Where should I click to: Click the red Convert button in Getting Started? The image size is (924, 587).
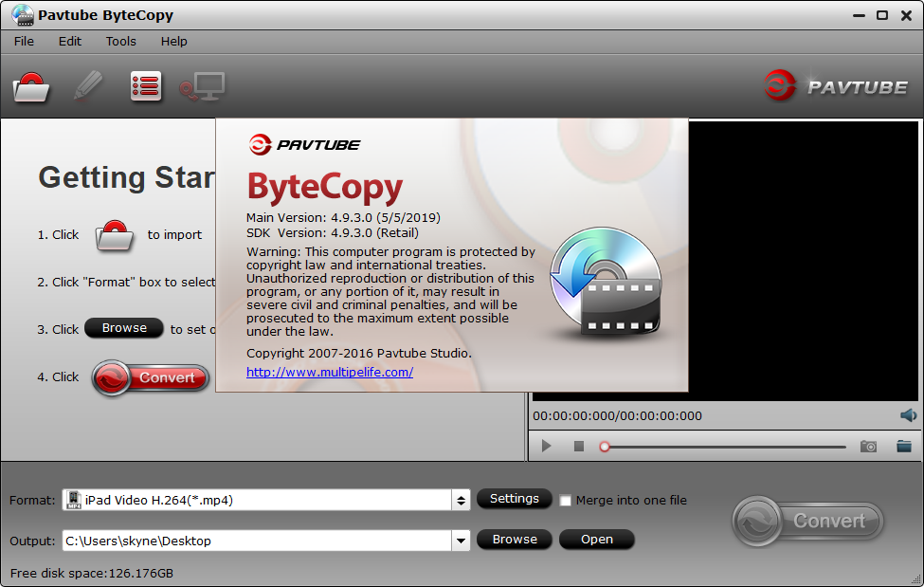(x=151, y=377)
